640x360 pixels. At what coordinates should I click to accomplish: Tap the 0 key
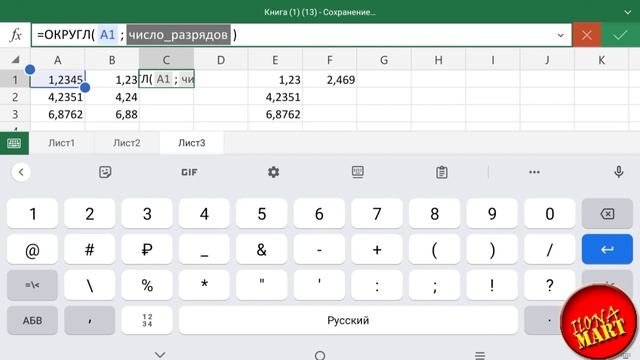coord(550,213)
